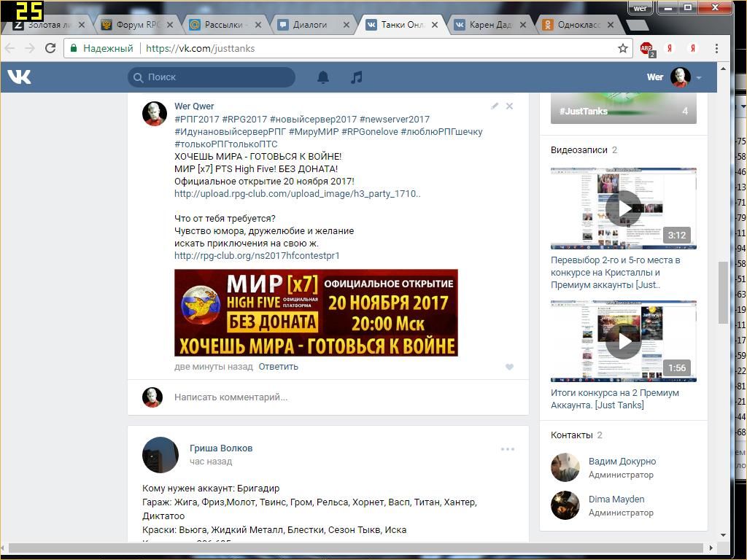Click Dima Mayden contact avatar
Image resolution: width=747 pixels, height=560 pixels.
point(565,505)
